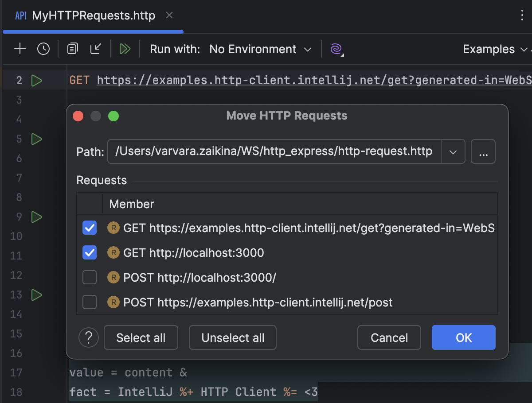Run all requests with the double-play icon

pyautogui.click(x=125, y=49)
